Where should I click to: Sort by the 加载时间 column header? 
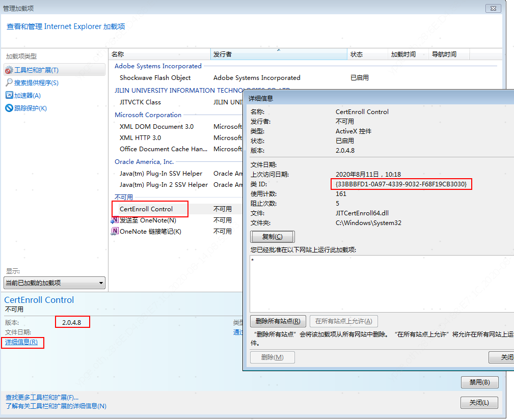coord(408,54)
